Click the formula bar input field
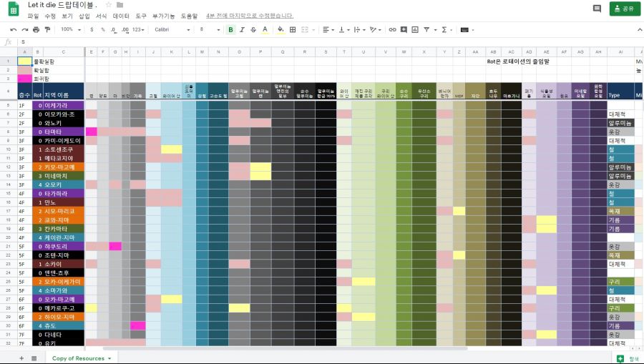Viewport: 644px width, 364px height. (x=286, y=41)
